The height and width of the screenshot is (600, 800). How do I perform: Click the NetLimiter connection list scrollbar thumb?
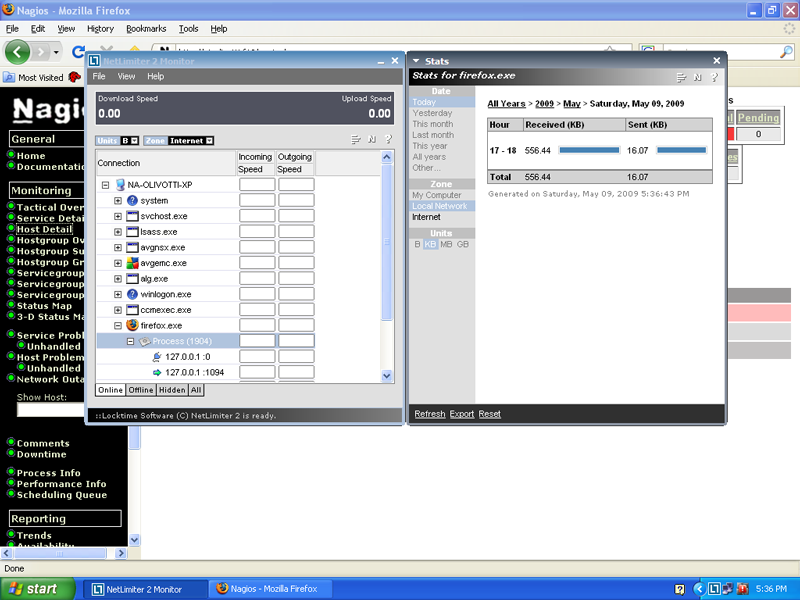pos(387,241)
